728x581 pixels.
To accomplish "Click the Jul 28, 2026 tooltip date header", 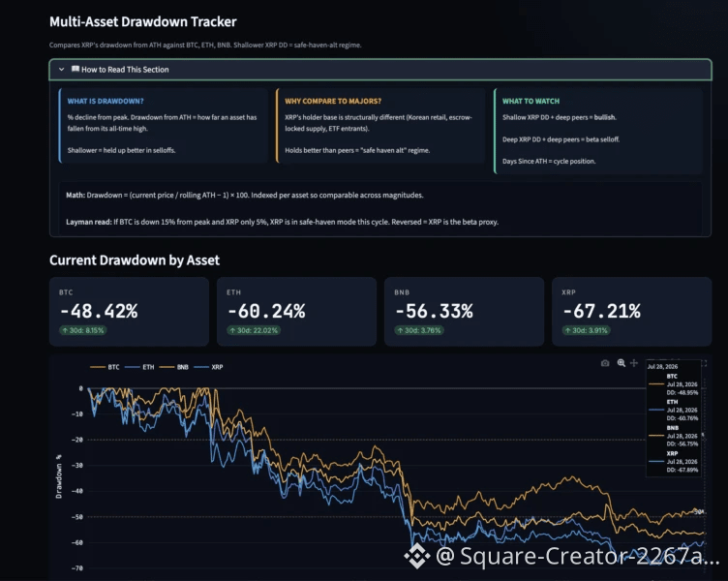I will (x=662, y=366).
